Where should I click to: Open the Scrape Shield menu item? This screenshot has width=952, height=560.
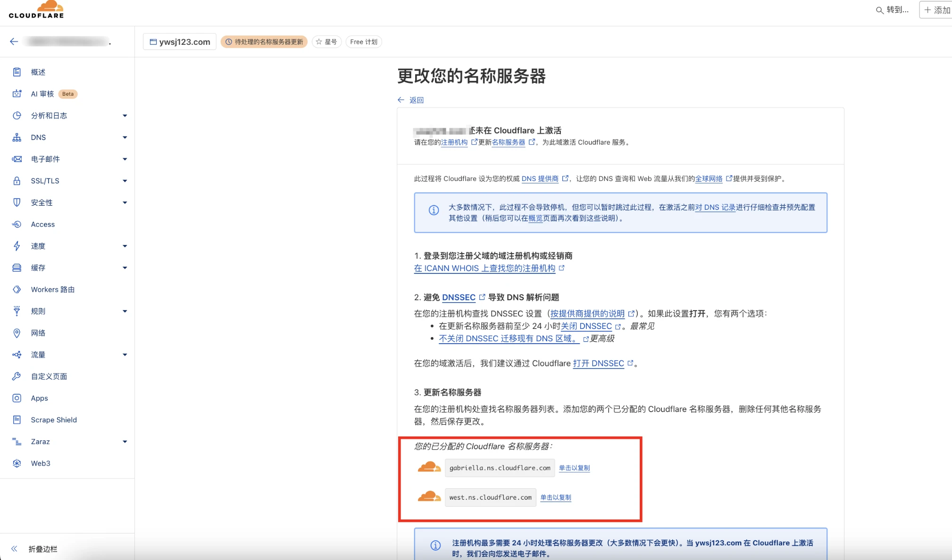point(54,420)
